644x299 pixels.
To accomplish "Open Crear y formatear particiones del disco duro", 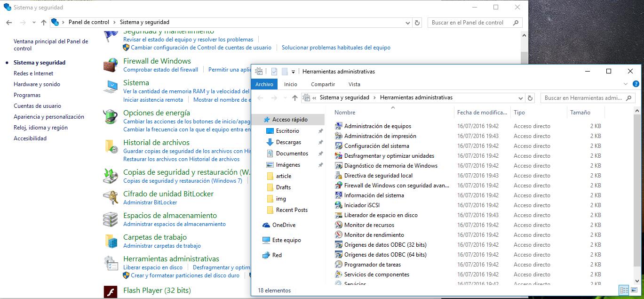I will tap(185, 275).
